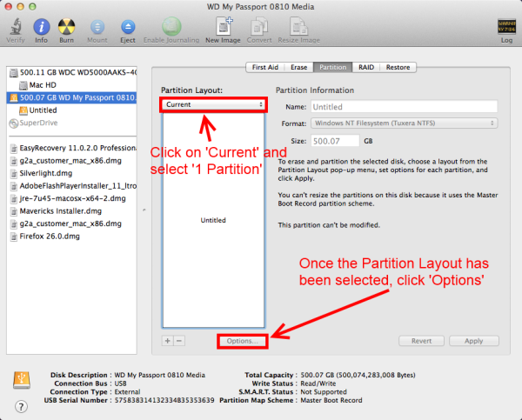
Task: Select Firefox 26.0.dmg
Action: point(71,237)
